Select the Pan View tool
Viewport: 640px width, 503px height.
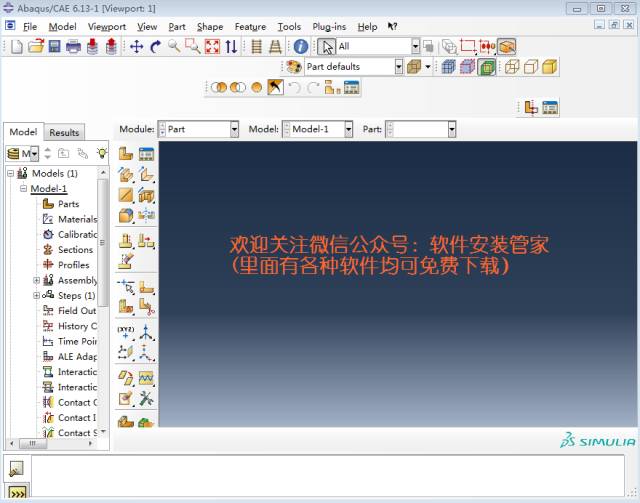click(136, 46)
